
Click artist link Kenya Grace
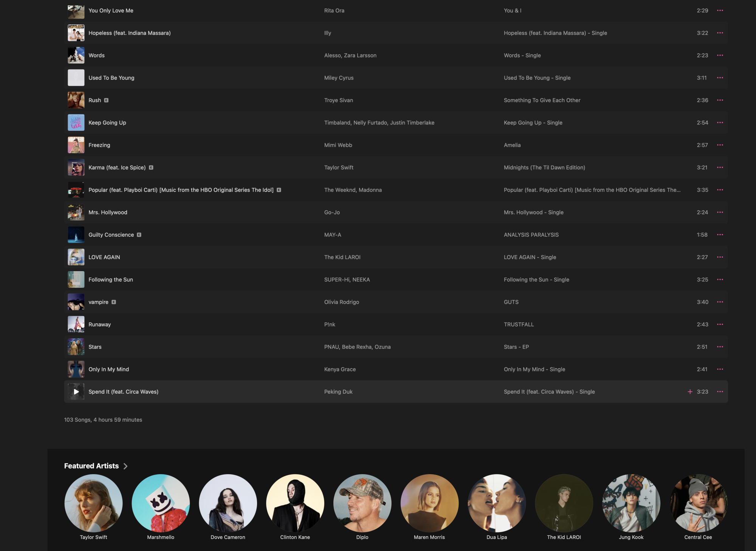(340, 369)
